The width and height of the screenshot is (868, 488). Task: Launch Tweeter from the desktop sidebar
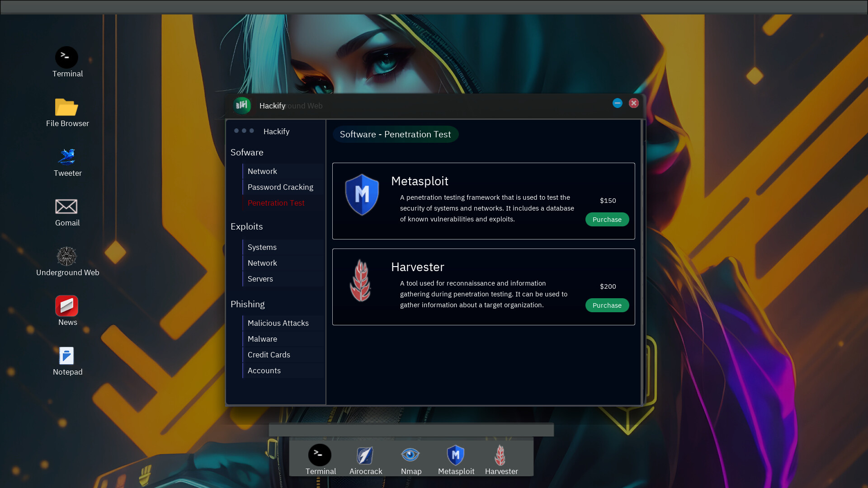click(x=67, y=157)
